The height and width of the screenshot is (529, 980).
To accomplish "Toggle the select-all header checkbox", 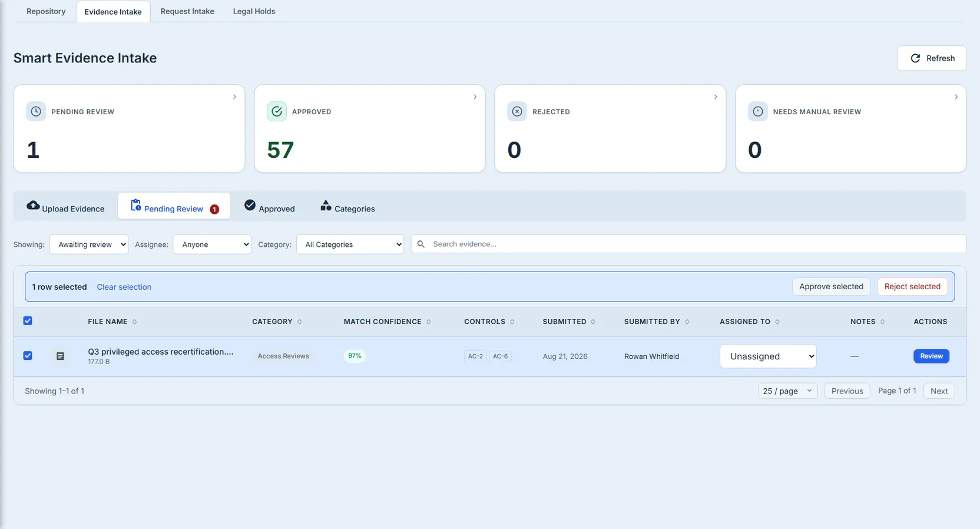I will coord(28,321).
